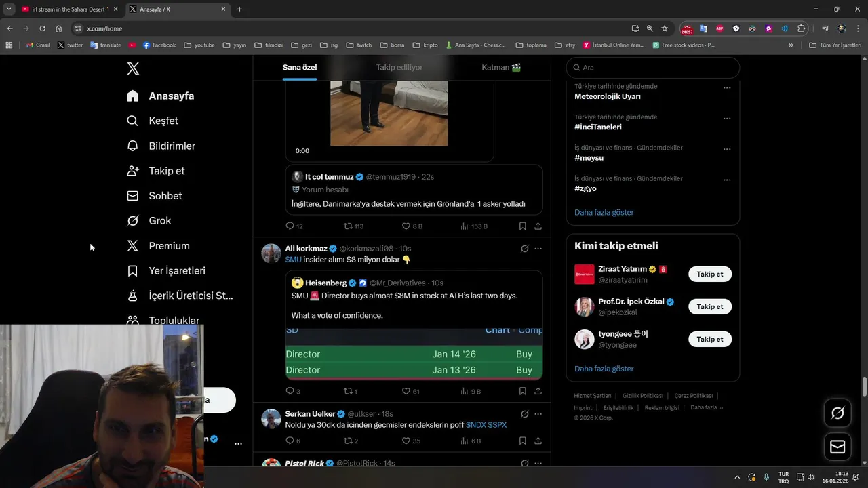The width and height of the screenshot is (868, 488).
Task: Expand hidden bookmarks chevron
Action: [x=791, y=45]
